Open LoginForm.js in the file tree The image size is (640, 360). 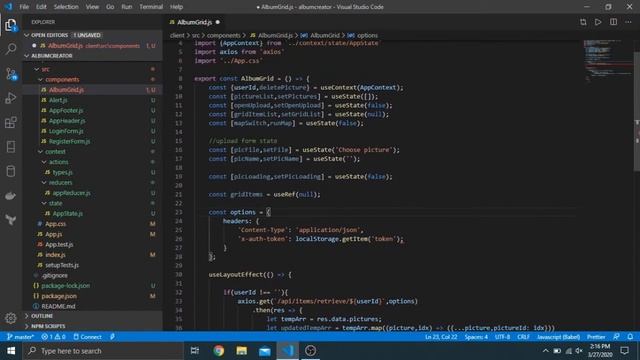(66, 131)
